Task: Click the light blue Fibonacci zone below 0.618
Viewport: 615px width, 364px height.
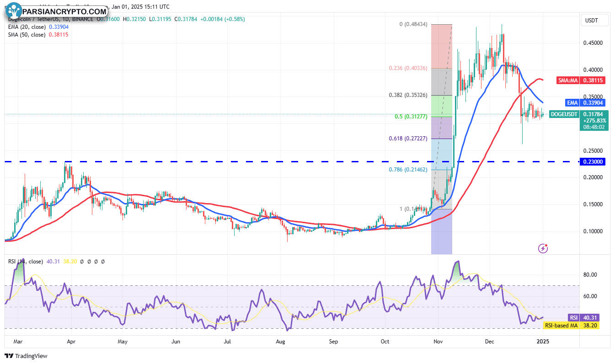Action: [x=441, y=154]
